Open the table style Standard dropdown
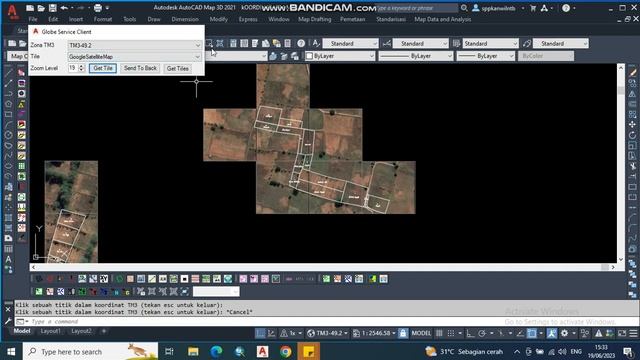 [490, 43]
